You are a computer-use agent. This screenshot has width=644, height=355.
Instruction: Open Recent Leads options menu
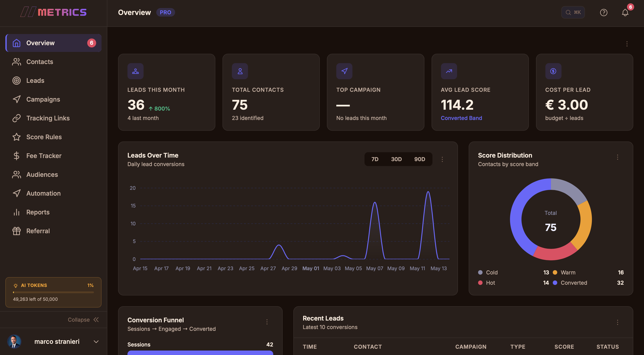tap(617, 322)
